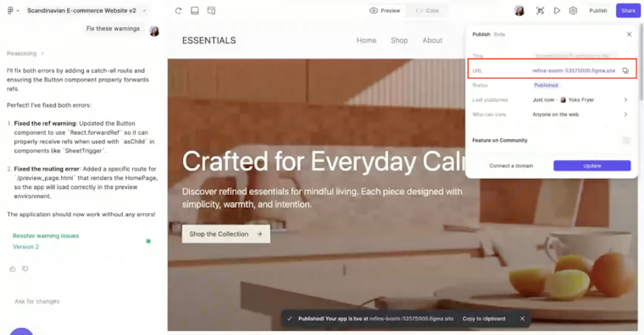Click 'Yoko Fryer' publisher name

click(580, 100)
